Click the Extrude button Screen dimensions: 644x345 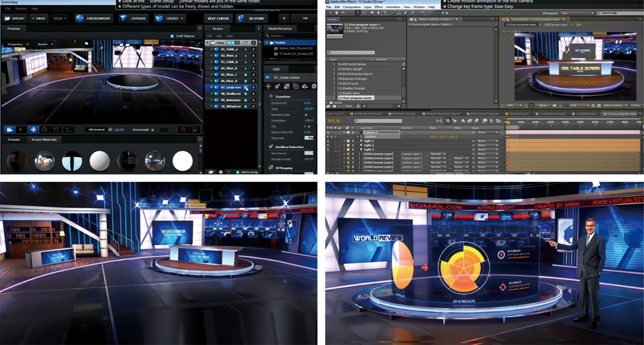[x=134, y=18]
